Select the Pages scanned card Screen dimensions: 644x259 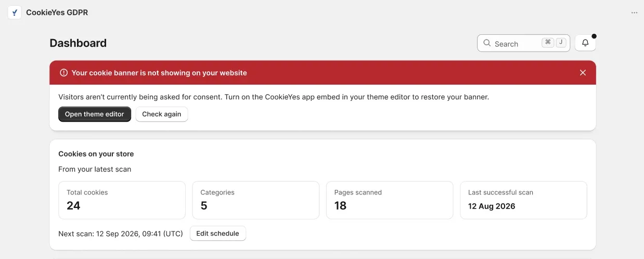(x=390, y=200)
